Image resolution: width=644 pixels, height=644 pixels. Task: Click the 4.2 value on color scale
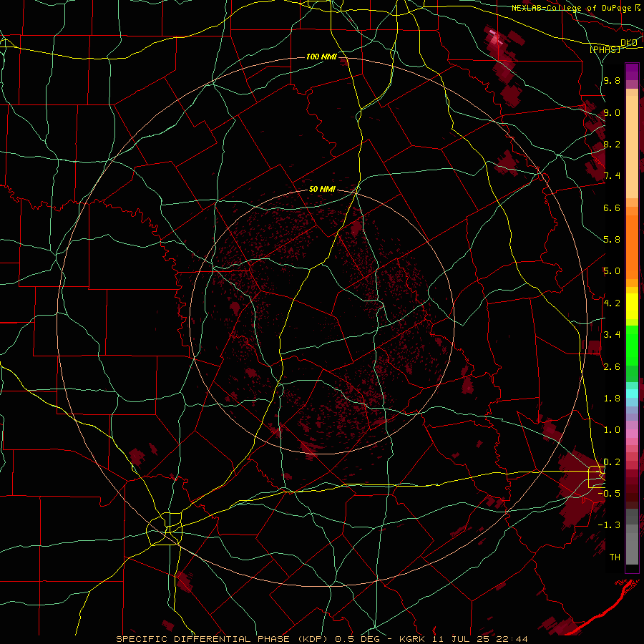[612, 303]
